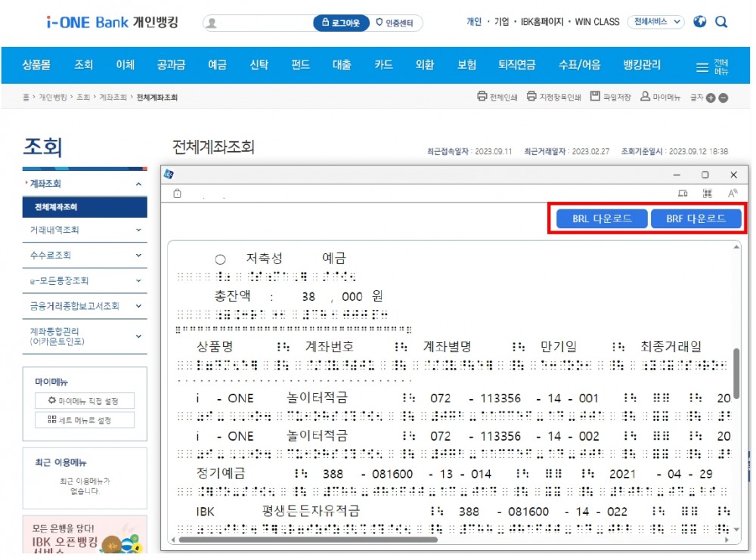Click the text settings A icon in the viewer

tap(731, 193)
